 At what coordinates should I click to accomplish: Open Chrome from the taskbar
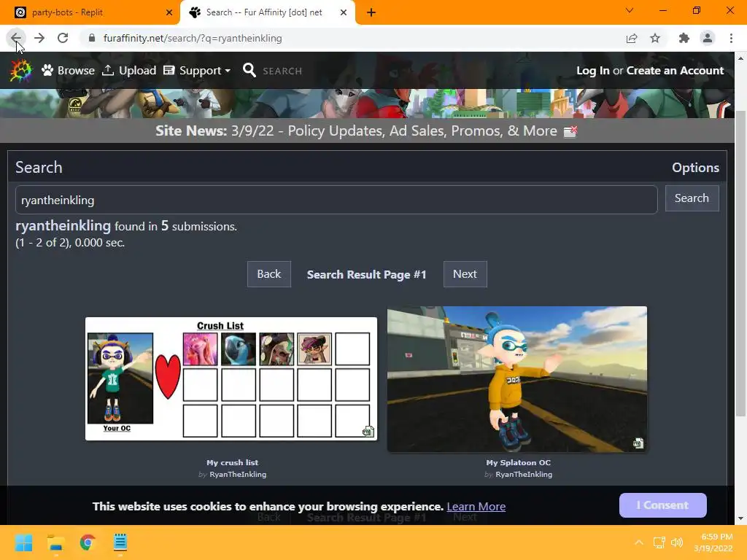coord(88,542)
